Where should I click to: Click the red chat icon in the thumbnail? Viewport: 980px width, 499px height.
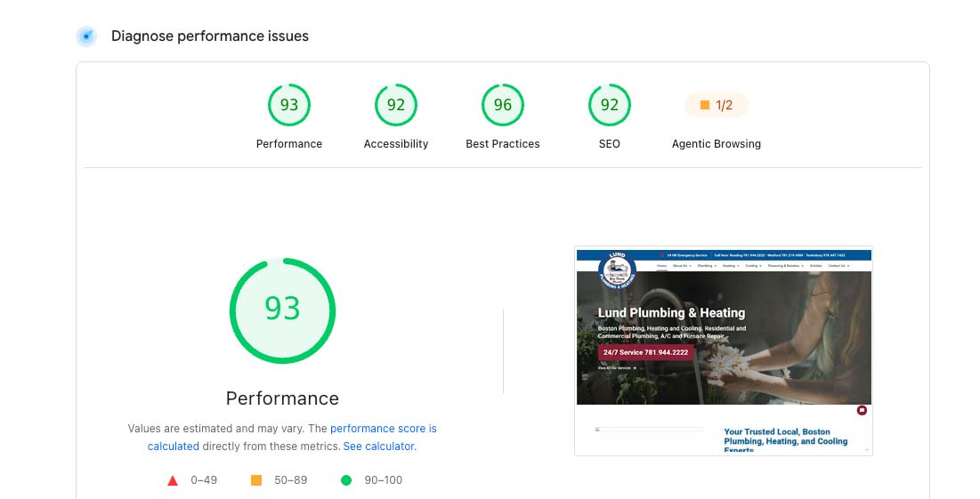[x=862, y=410]
